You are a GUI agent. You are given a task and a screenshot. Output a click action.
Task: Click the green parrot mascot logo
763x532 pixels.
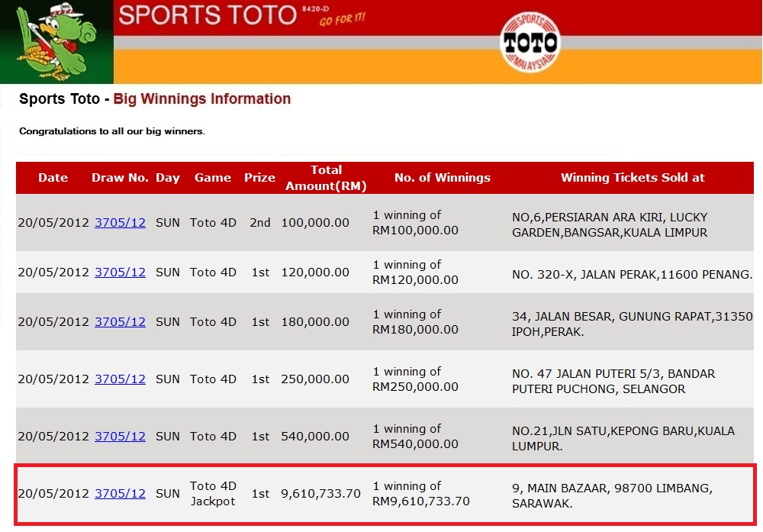[56, 42]
